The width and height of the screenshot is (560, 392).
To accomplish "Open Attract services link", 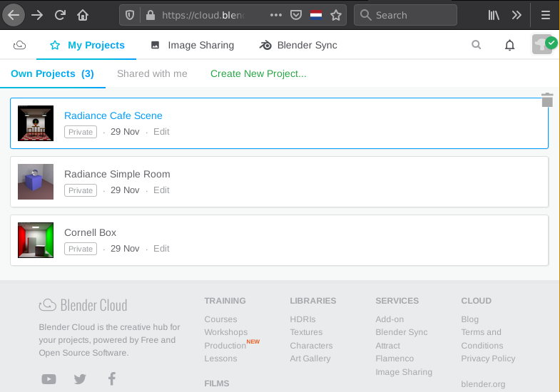I will 388,346.
